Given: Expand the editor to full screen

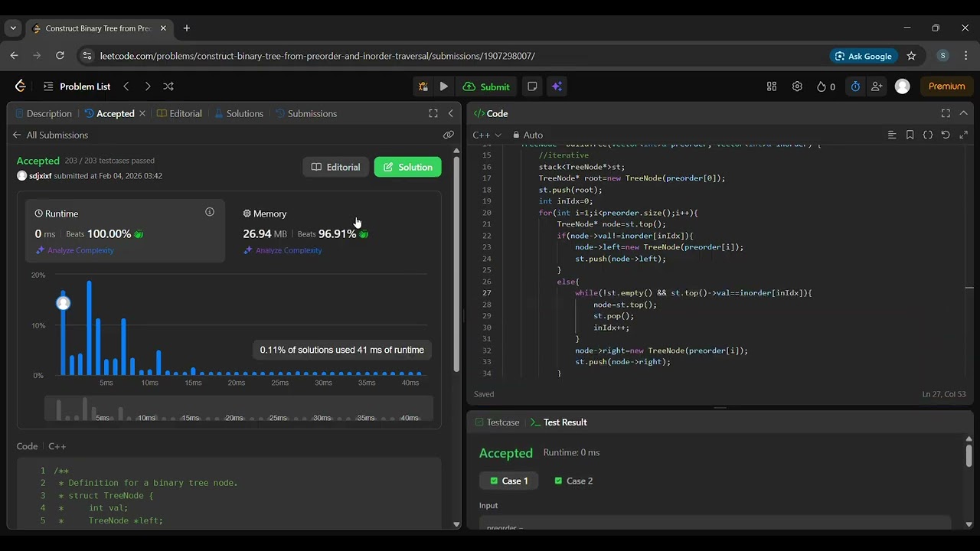Looking at the screenshot, I should point(963,135).
